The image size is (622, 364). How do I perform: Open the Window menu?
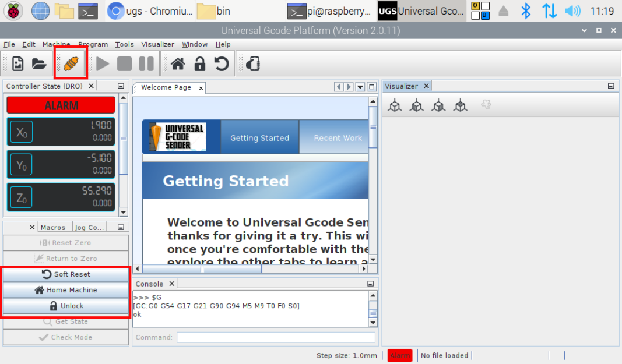pos(194,44)
